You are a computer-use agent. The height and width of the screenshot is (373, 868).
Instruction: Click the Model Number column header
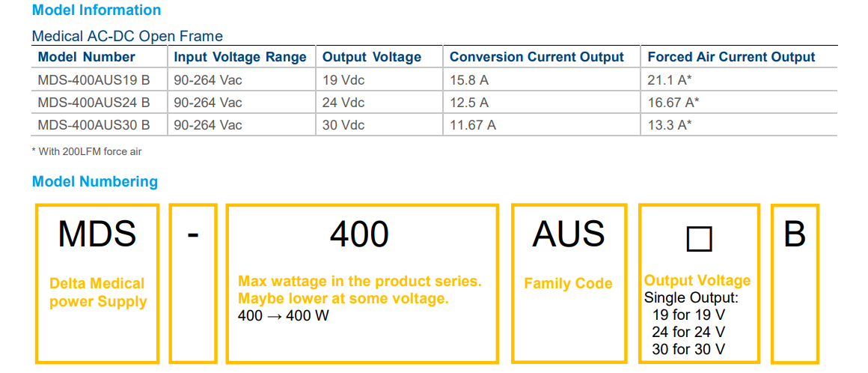(x=87, y=57)
